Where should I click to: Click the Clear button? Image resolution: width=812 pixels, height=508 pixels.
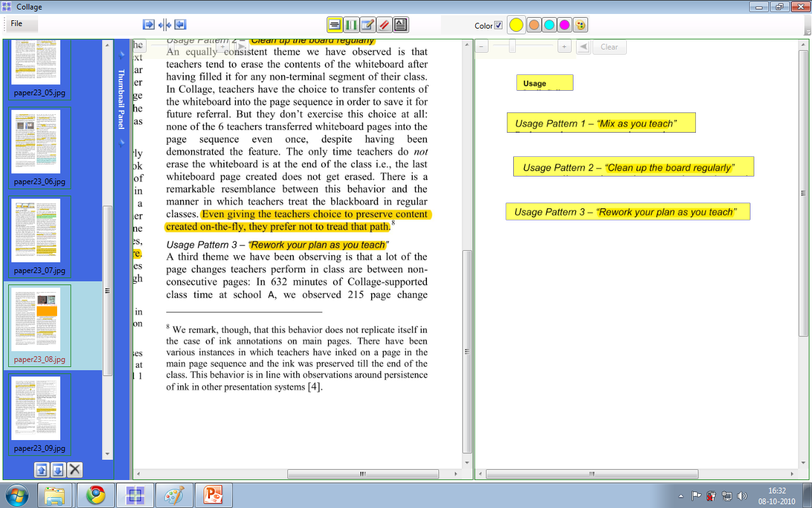[x=609, y=47]
